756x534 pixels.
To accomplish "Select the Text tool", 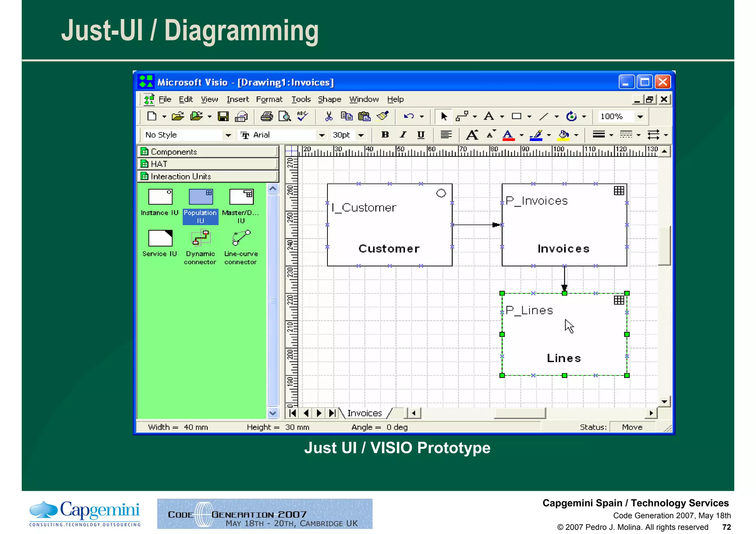I will click(489, 117).
